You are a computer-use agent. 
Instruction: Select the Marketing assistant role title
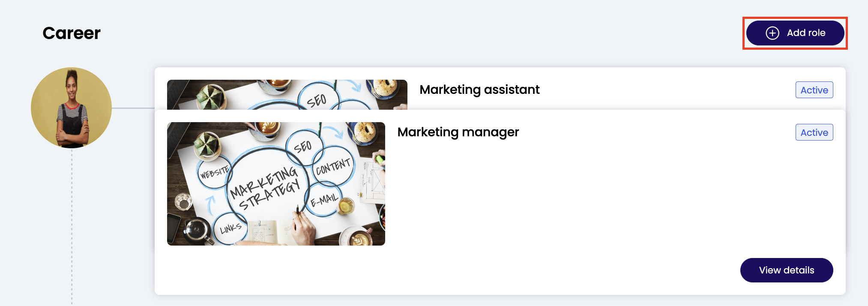(479, 90)
